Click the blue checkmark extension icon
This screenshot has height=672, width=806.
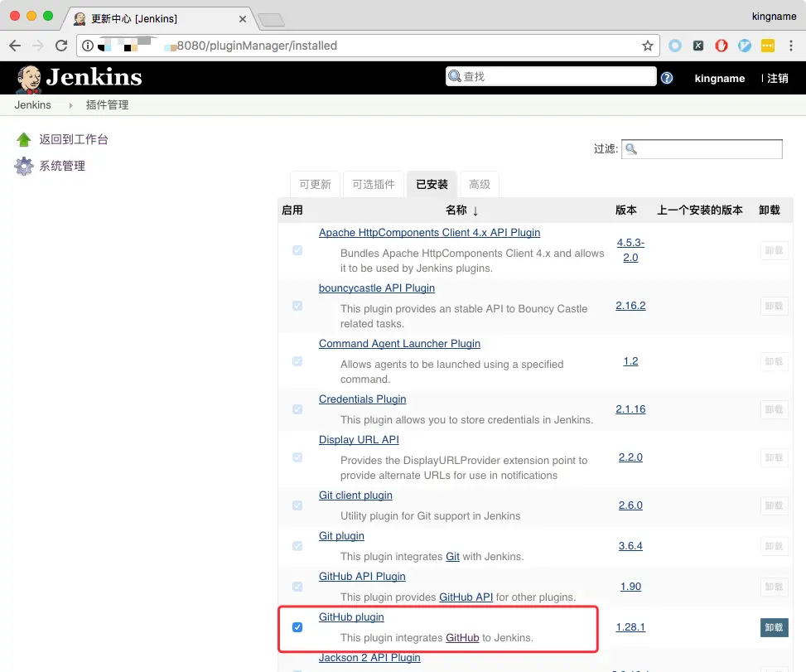pyautogui.click(x=745, y=46)
